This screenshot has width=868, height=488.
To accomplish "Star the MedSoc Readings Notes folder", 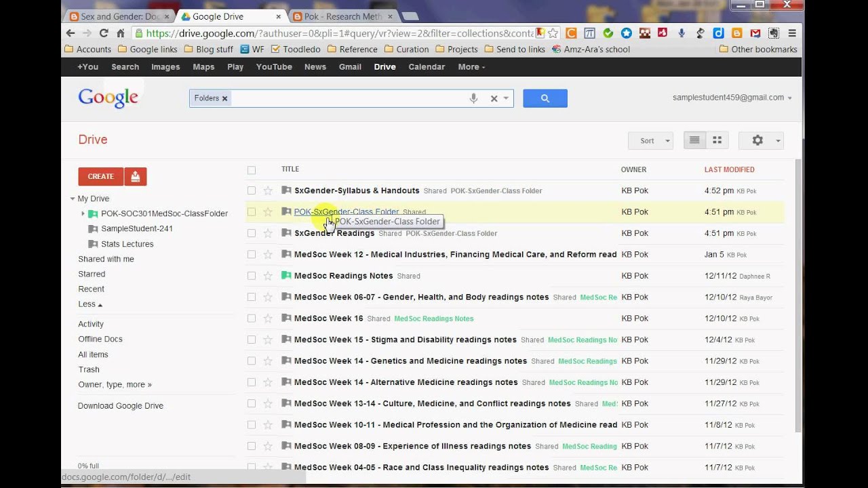I will [268, 276].
